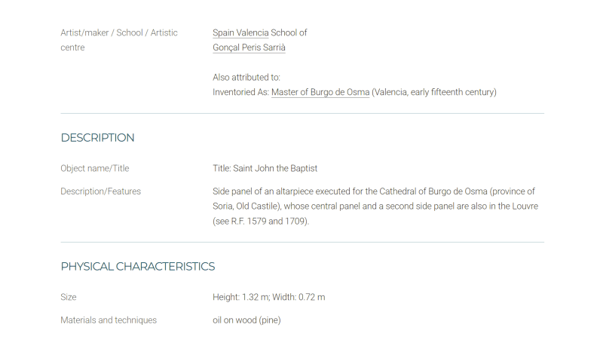
Task: Click the Cathedral of Burgo de Osma phrase
Action: [433, 191]
